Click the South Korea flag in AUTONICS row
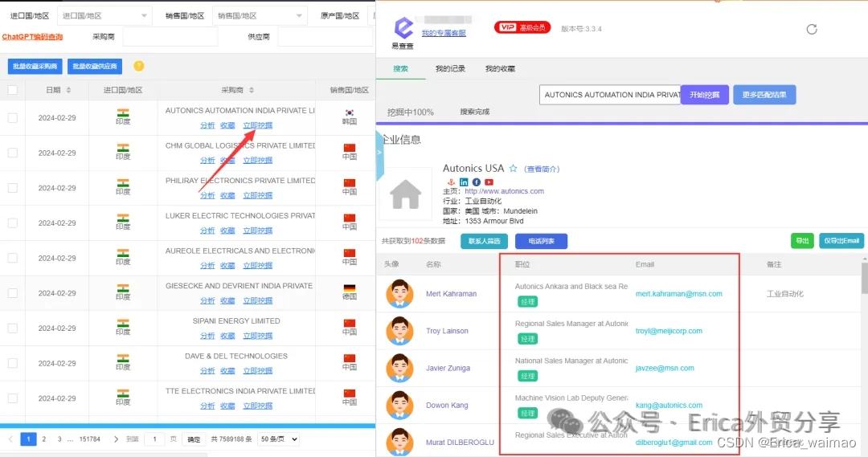The image size is (868, 457). 350,113
